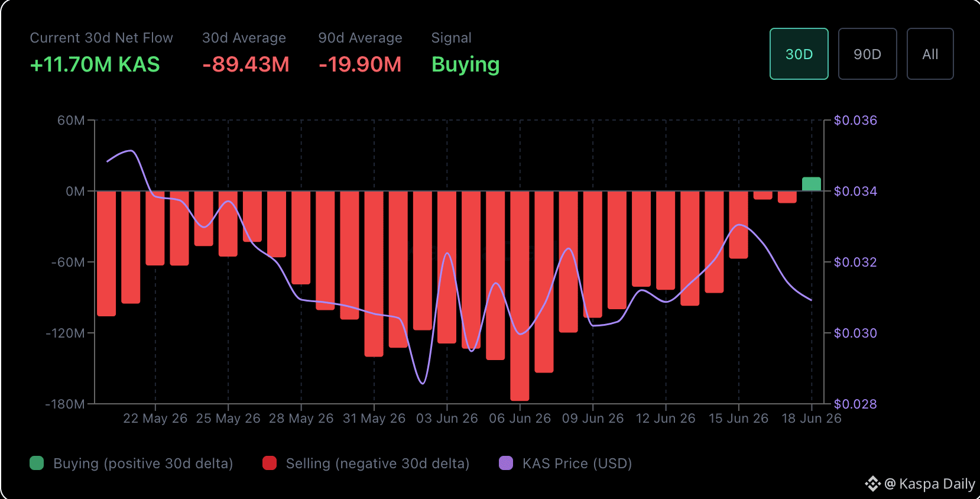Toggle the red Selling legend swatch
This screenshot has height=499, width=980.
[x=270, y=463]
